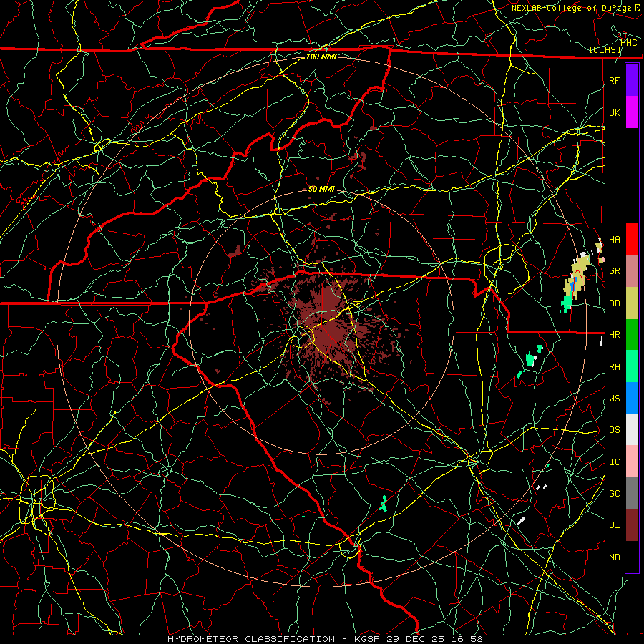Click the UK magenta legend swatch
The image size is (644, 644).
click(632, 112)
